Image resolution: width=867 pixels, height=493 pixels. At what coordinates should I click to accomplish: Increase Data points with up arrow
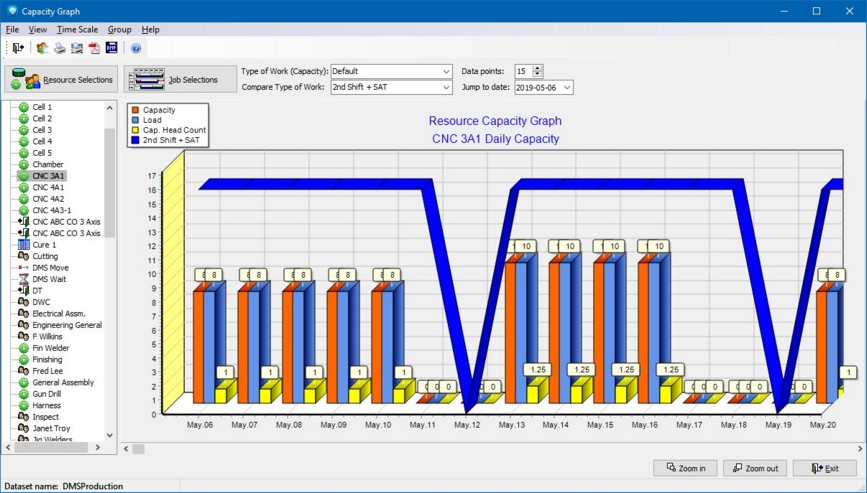538,68
